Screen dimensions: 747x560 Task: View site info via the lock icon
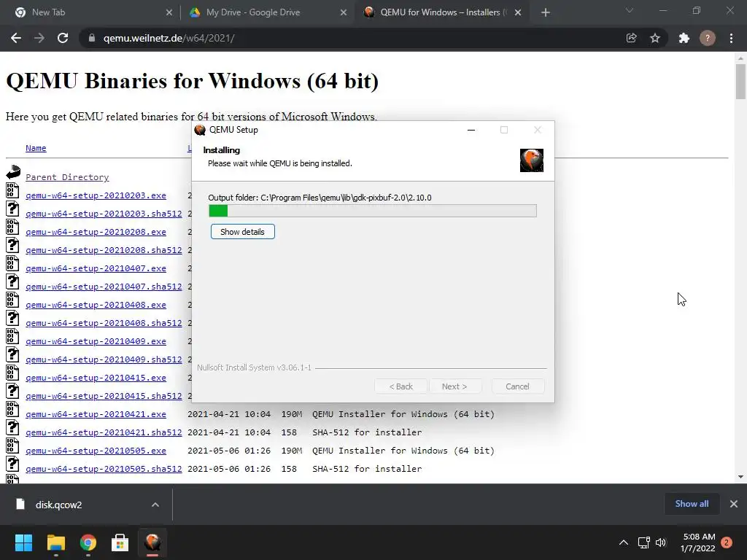coord(92,38)
